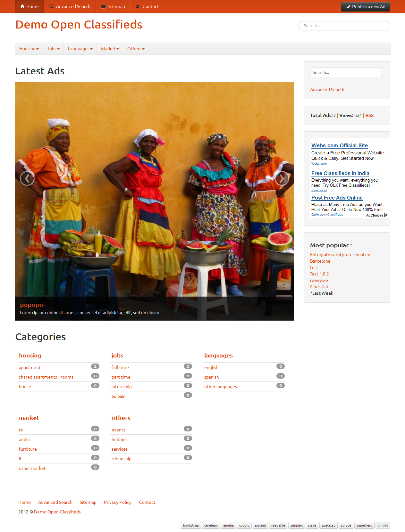Expand the Languages dropdown
This screenshot has height=532, width=405.
coord(80,49)
